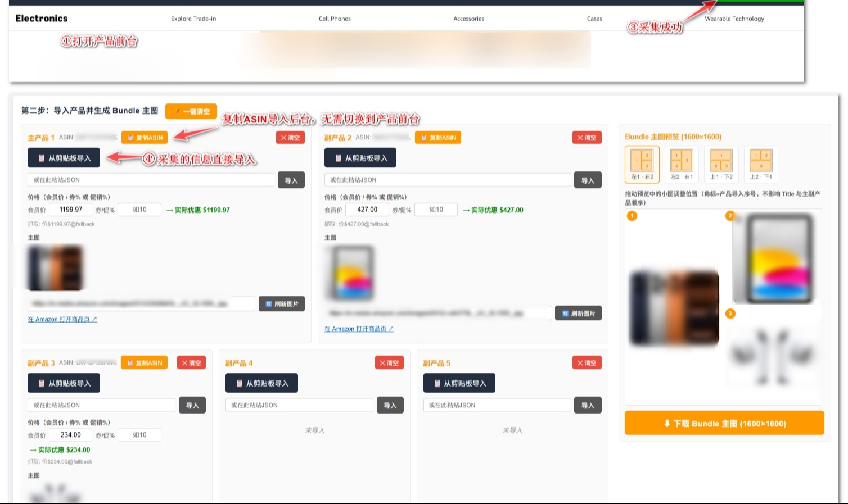The image size is (848, 504).
Task: Refresh image for 副产品 2
Action: pos(578,314)
